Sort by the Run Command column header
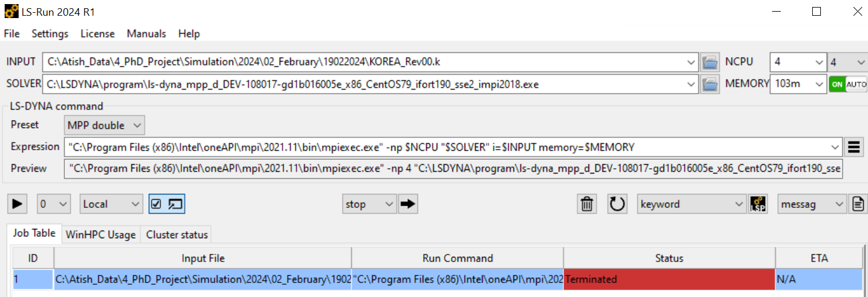The image size is (868, 297). (x=458, y=258)
